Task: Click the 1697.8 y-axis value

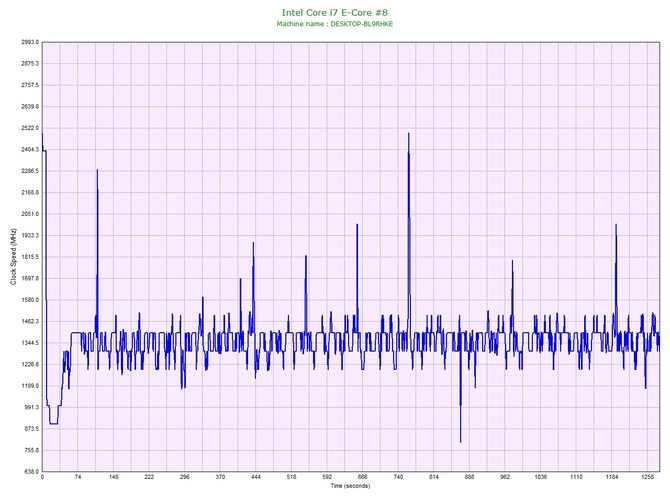Action: pos(30,279)
